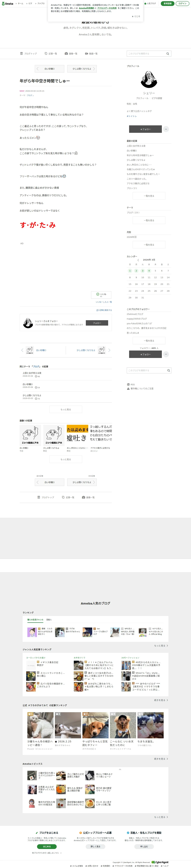This screenshot has height=868, width=191.
Task: Switch to the 芸能人 ranking tab
Action: click(49, 619)
